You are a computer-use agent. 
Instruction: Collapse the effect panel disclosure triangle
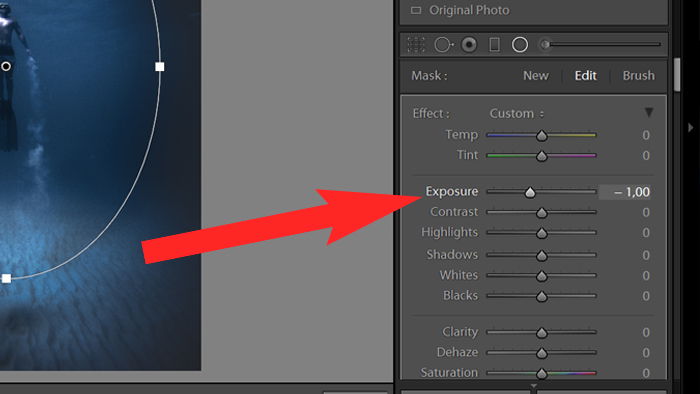point(649,112)
